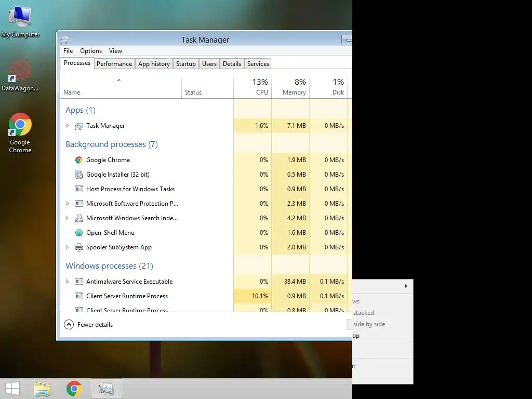
Task: Sort processes by CPU column
Action: (252, 87)
